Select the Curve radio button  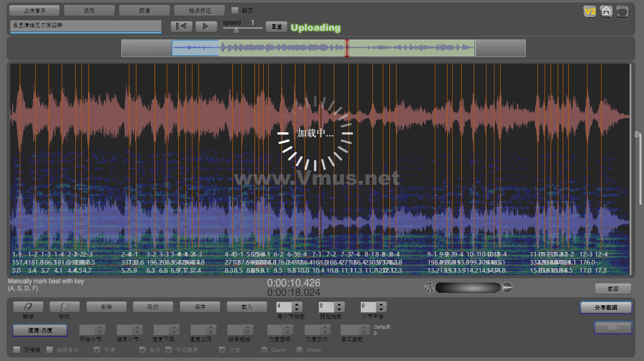tap(264, 349)
